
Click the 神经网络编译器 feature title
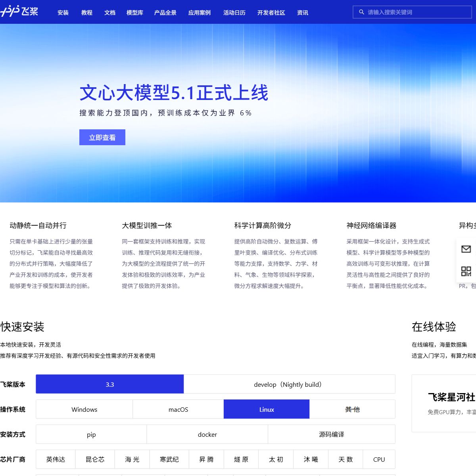(x=371, y=225)
